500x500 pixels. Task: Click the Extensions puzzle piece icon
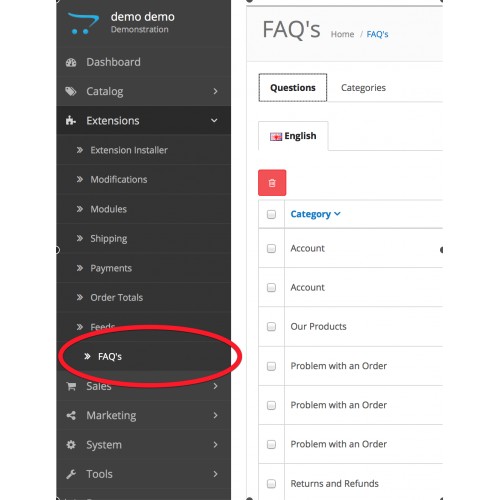tap(71, 121)
